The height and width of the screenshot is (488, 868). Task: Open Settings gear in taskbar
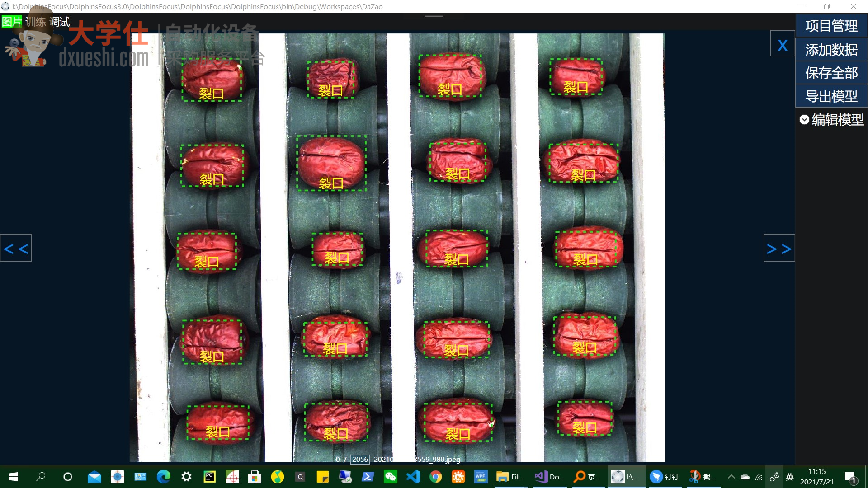pyautogui.click(x=186, y=477)
